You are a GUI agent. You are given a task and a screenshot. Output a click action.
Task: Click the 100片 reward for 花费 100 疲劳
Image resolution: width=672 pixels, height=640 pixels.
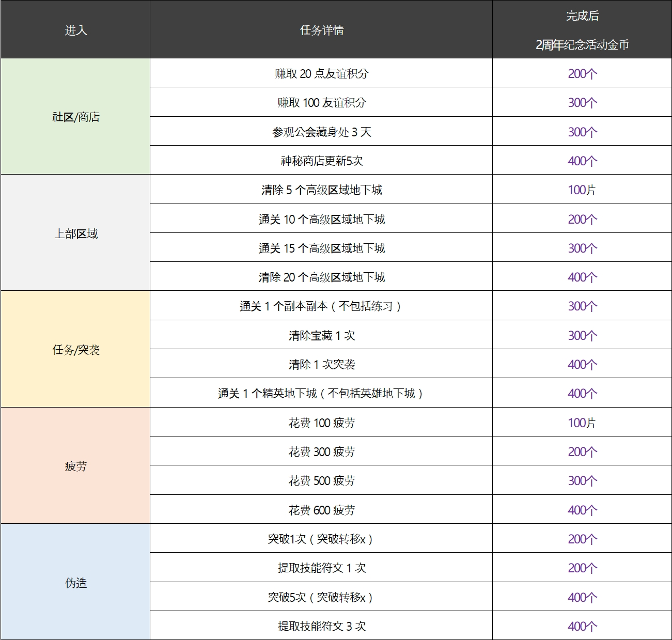[582, 423]
